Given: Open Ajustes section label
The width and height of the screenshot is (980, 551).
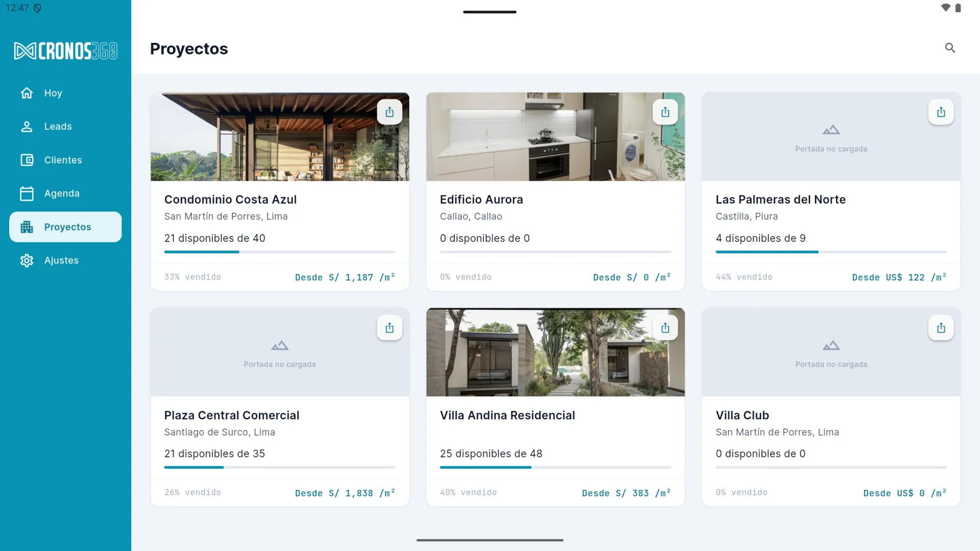Looking at the screenshot, I should (x=61, y=260).
